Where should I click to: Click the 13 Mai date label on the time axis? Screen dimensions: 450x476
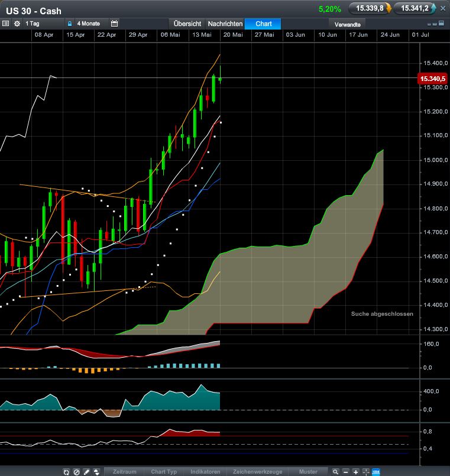202,35
